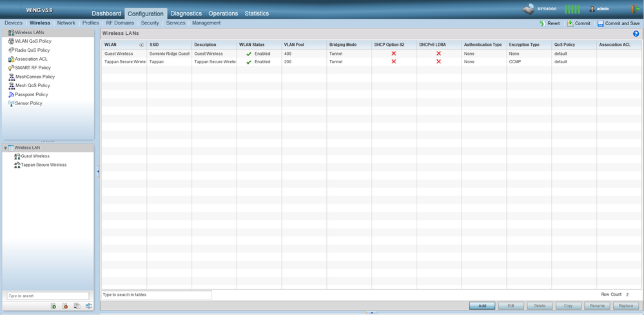This screenshot has height=315, width=644.
Task: Open the WLAN column sort arrow
Action: pyautogui.click(x=141, y=45)
